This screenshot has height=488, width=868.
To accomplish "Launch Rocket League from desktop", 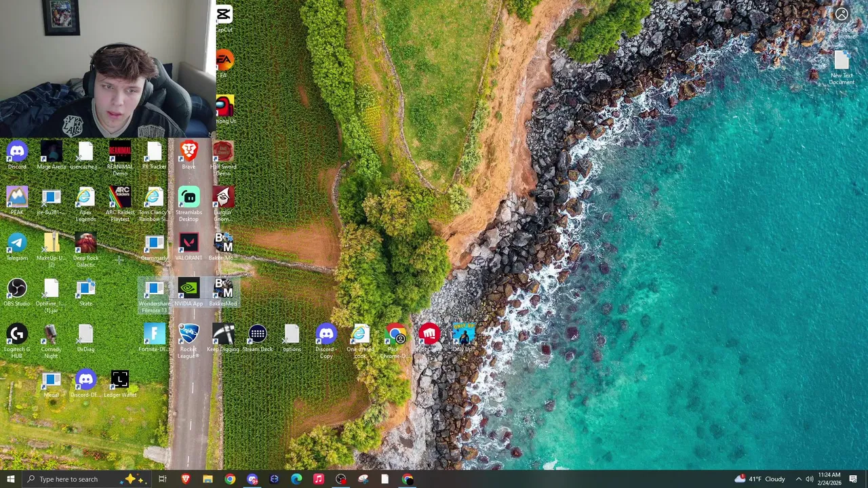I will 189,342.
